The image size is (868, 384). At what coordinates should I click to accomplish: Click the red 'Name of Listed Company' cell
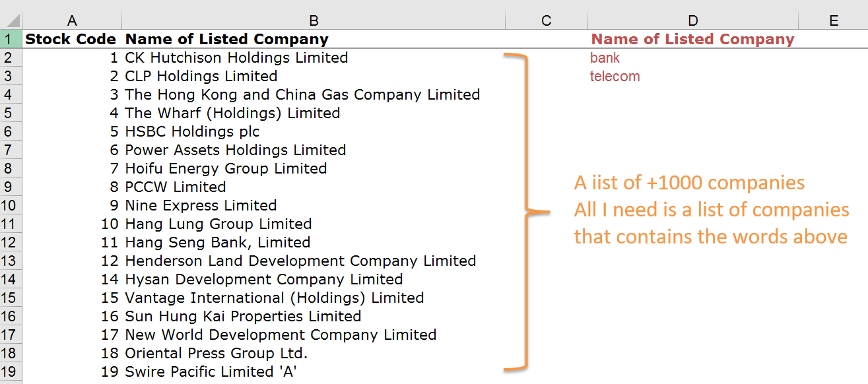[x=692, y=39]
